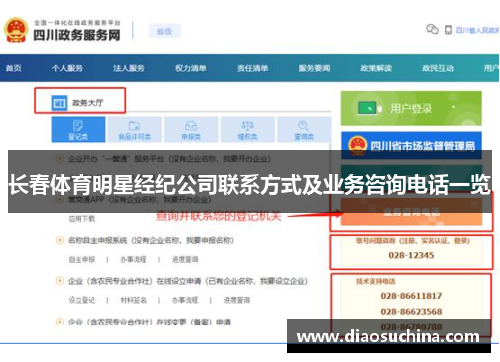This screenshot has width=500, height=362.
Task: Click the national emblem logo in header
Action: 16,30
